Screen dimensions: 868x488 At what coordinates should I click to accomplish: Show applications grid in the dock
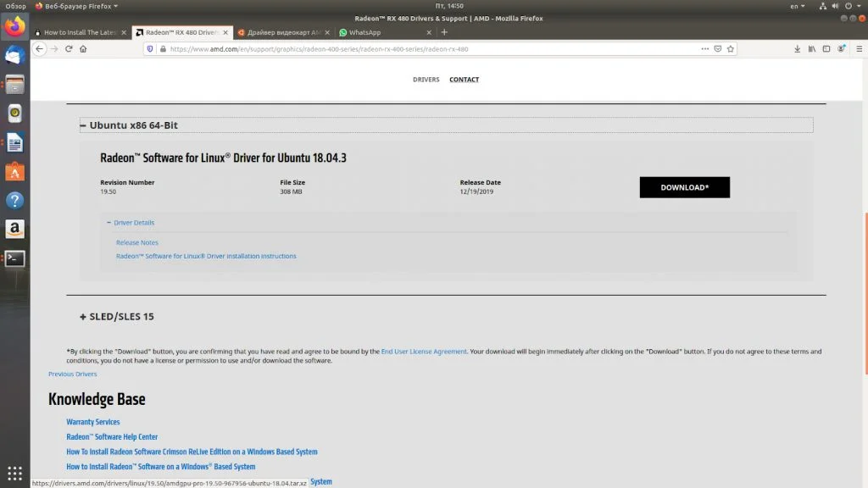point(14,472)
